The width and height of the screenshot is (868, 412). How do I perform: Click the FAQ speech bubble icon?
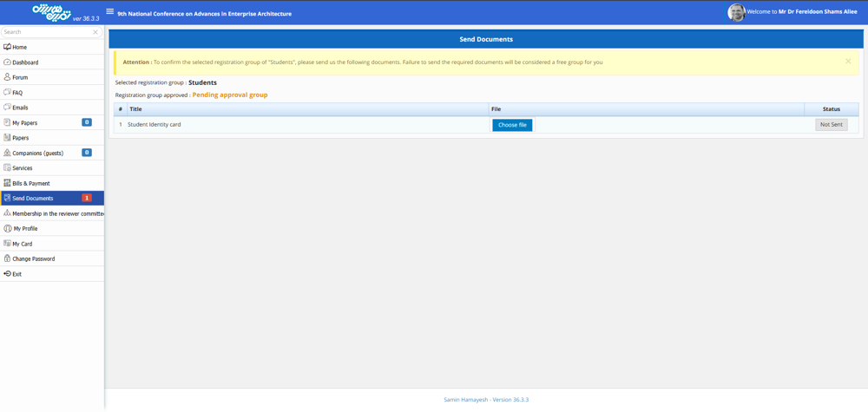click(x=7, y=92)
